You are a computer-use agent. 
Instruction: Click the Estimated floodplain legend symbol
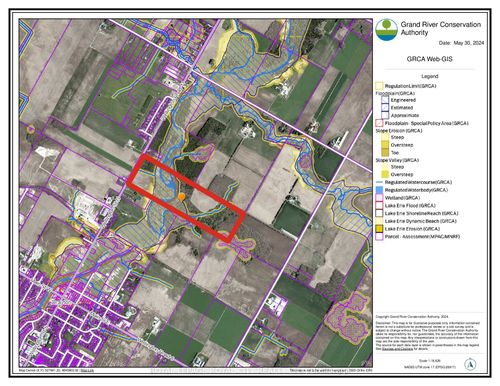click(385, 108)
